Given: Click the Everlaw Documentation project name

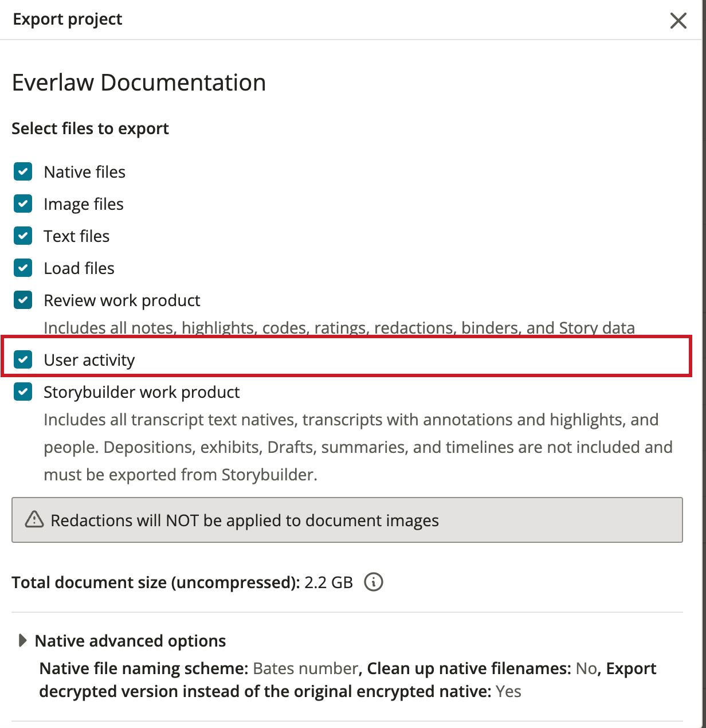Looking at the screenshot, I should 139,82.
